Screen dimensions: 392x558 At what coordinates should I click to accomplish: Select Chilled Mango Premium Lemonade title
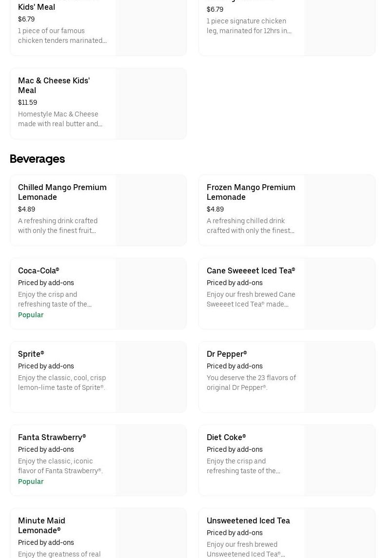point(62,192)
